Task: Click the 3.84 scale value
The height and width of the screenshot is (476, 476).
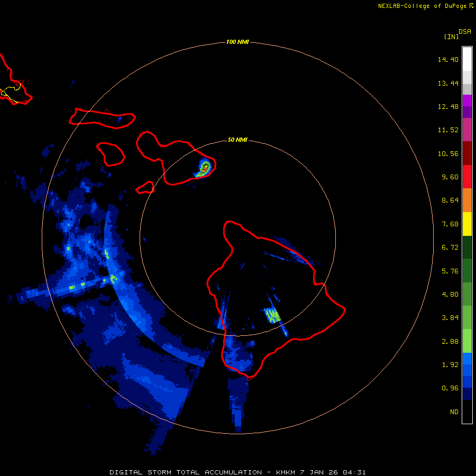Action: click(x=450, y=318)
